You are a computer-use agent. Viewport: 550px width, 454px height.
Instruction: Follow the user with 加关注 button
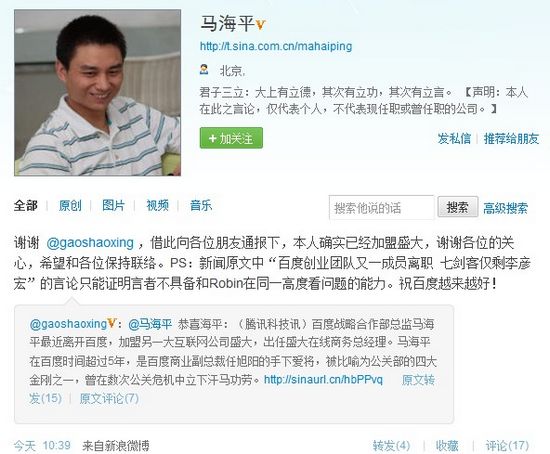(231, 138)
